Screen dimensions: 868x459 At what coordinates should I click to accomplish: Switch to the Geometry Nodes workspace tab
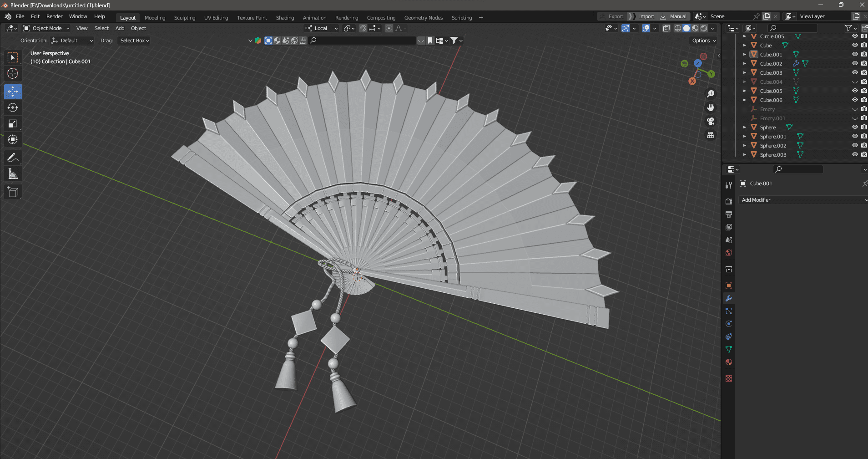click(x=424, y=18)
